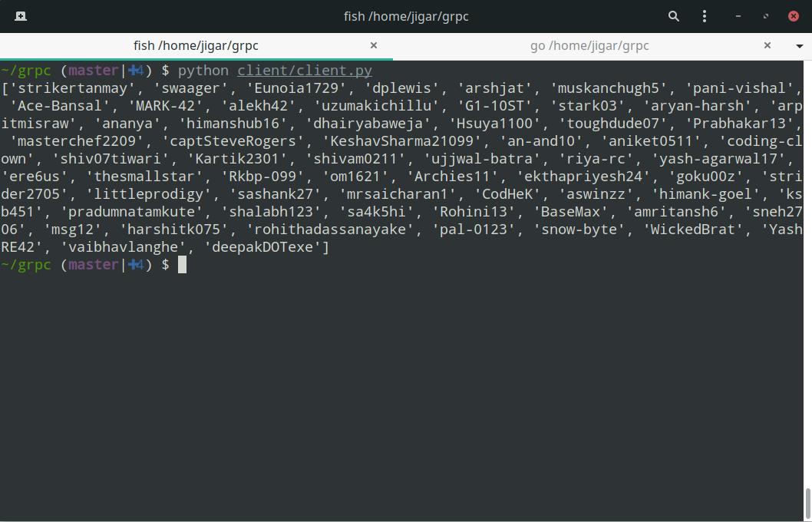The height and width of the screenshot is (522, 812).
Task: Click the application icon in the title bar
Action: pos(21,16)
